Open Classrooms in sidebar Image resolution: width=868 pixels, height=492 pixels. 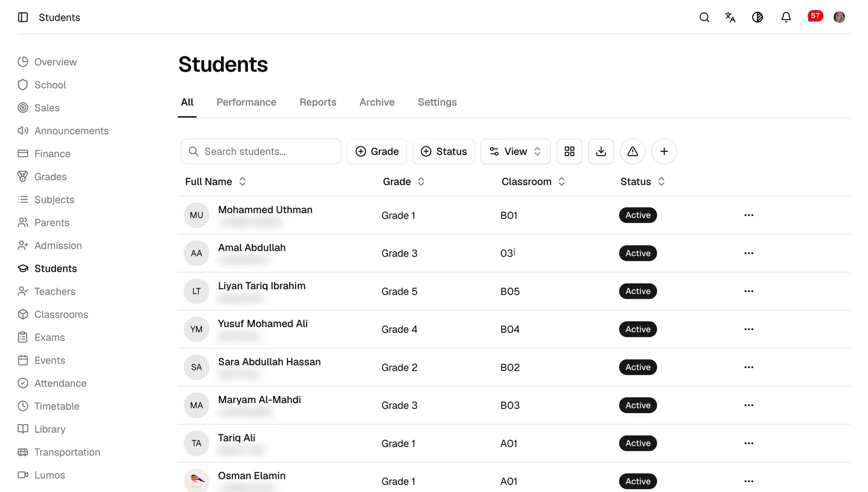(53, 315)
